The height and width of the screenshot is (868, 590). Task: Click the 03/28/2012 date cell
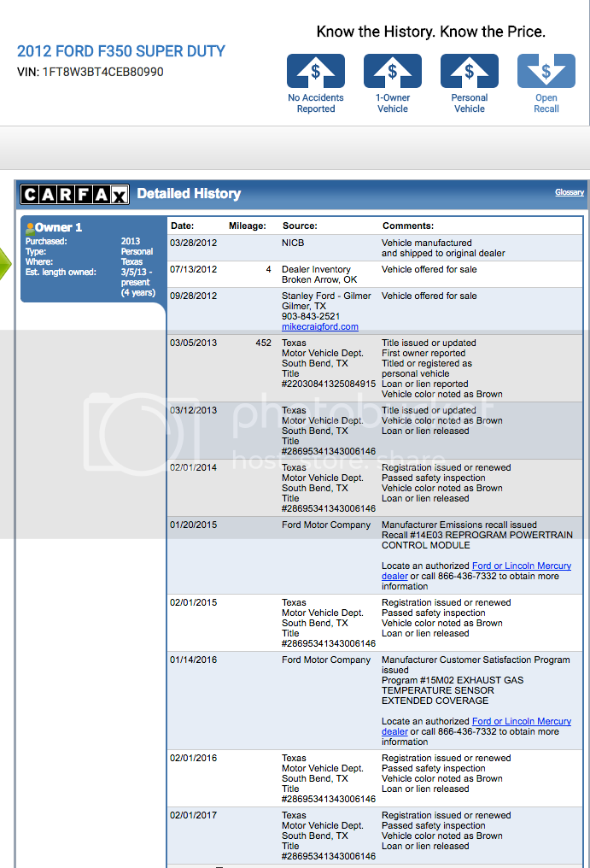pos(193,243)
